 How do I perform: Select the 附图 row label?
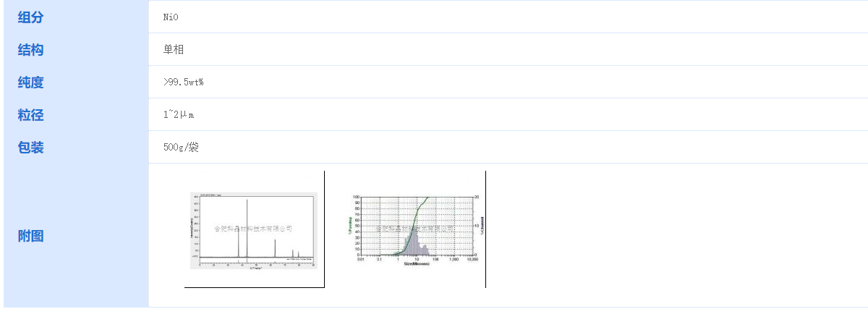pos(31,236)
